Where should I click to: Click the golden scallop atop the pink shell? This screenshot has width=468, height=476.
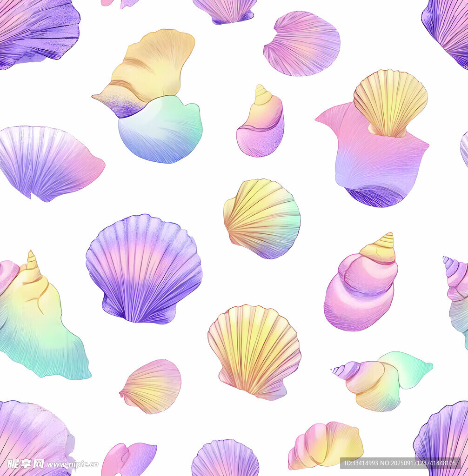pos(390,102)
